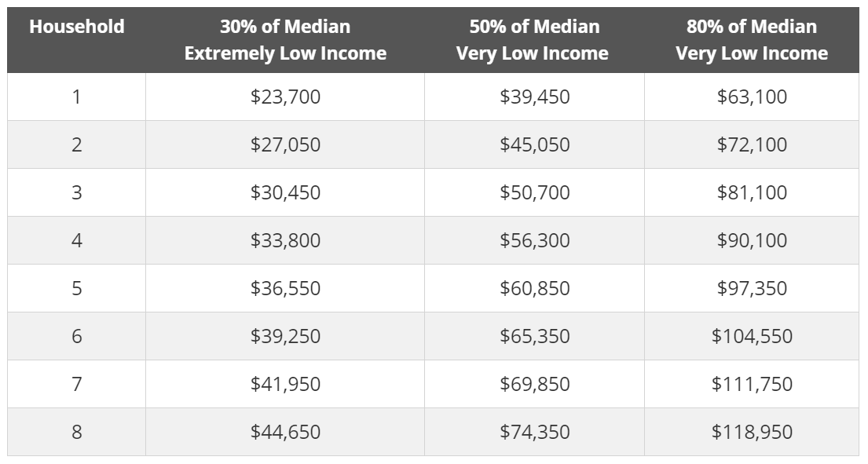Screen dimensions: 868x464
Task: Click the $41,950 cell
Action: (x=285, y=384)
